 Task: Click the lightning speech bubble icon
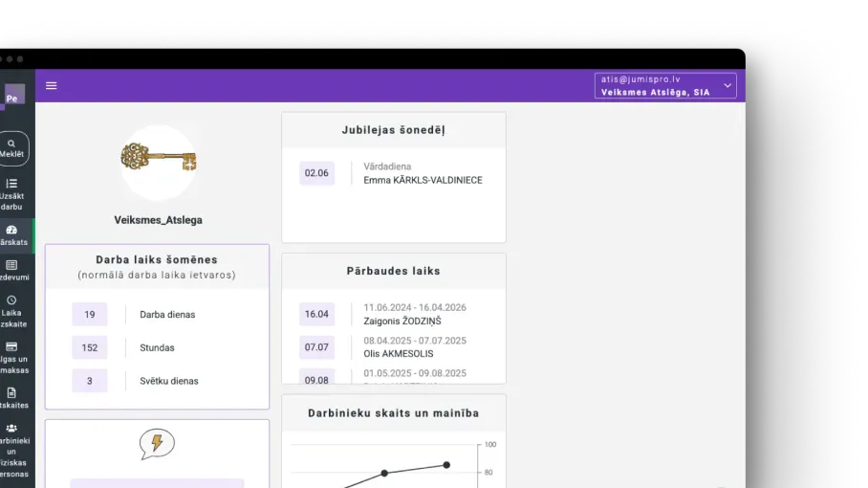[157, 443]
